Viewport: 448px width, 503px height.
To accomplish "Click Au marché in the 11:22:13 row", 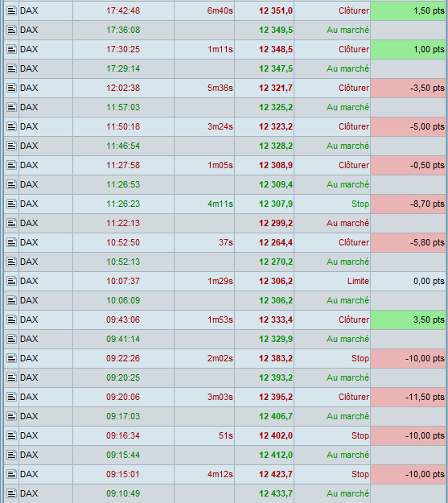I will click(348, 223).
